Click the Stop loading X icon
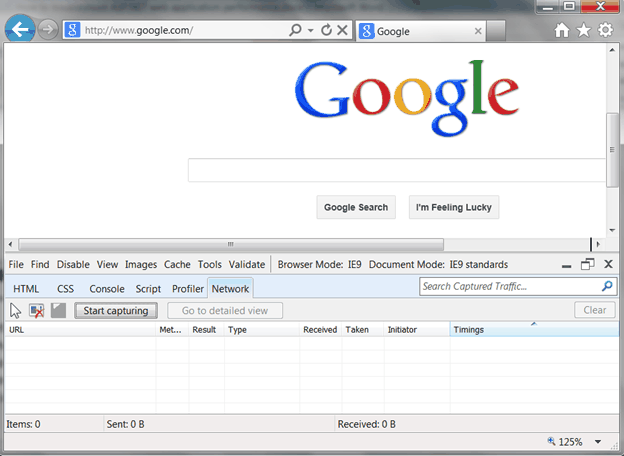624x456 pixels. point(342,30)
